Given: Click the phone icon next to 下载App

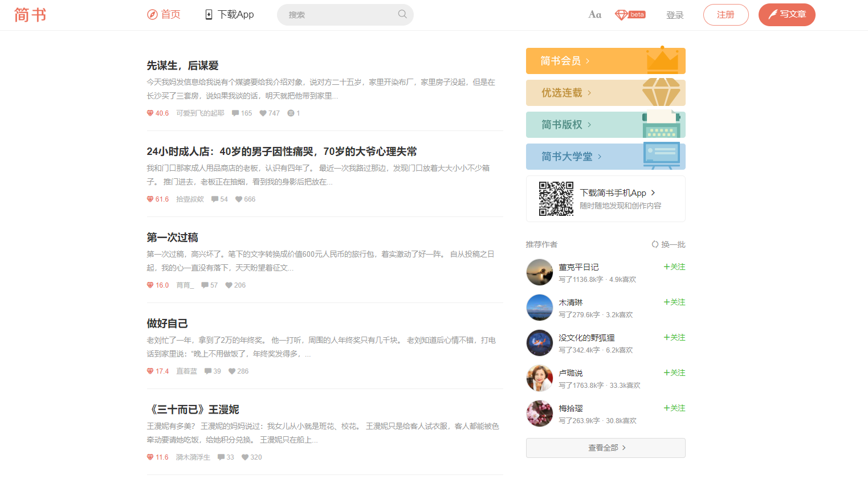Looking at the screenshot, I should [x=207, y=14].
